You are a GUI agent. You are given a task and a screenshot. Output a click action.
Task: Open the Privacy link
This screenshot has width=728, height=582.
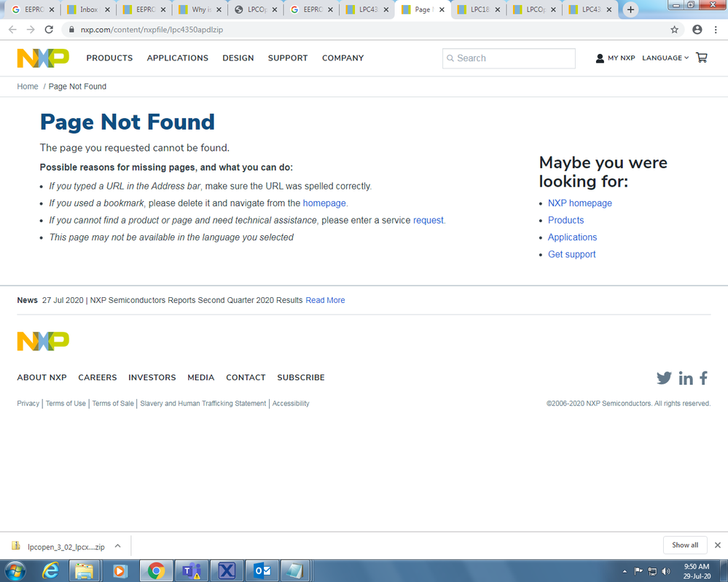click(28, 404)
